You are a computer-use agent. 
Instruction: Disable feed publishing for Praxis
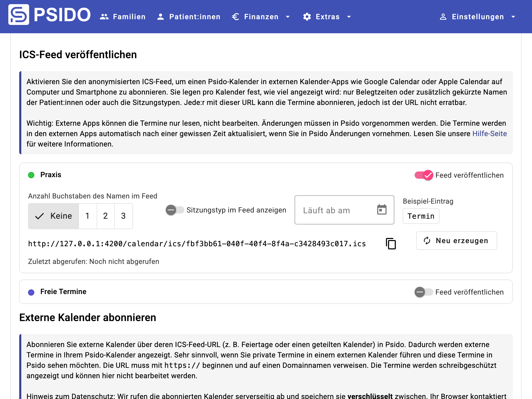pyautogui.click(x=424, y=175)
